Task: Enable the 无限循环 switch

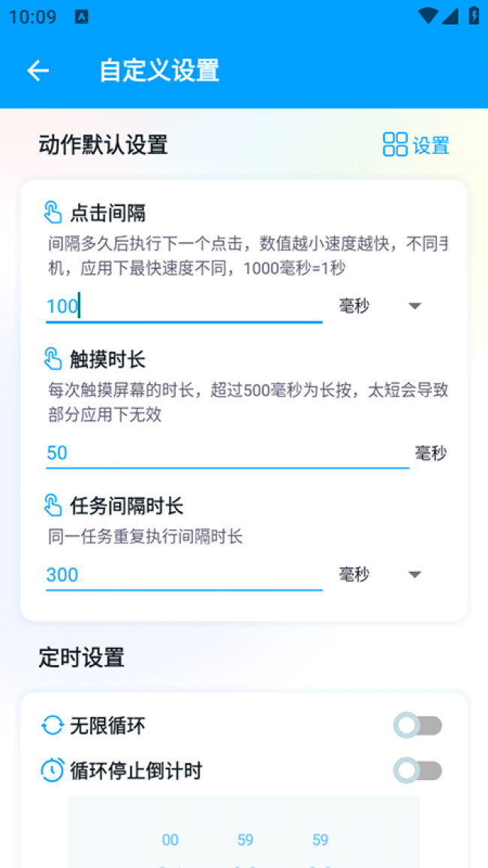Action: coord(418,725)
